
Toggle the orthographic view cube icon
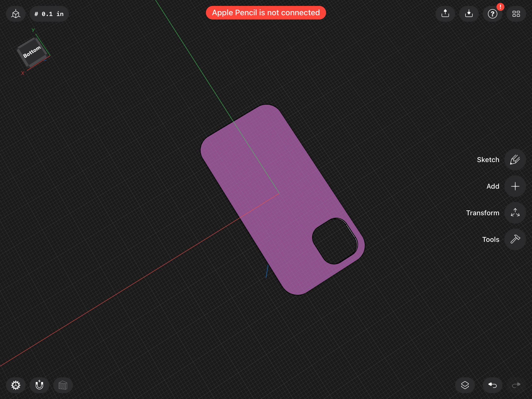click(16, 14)
